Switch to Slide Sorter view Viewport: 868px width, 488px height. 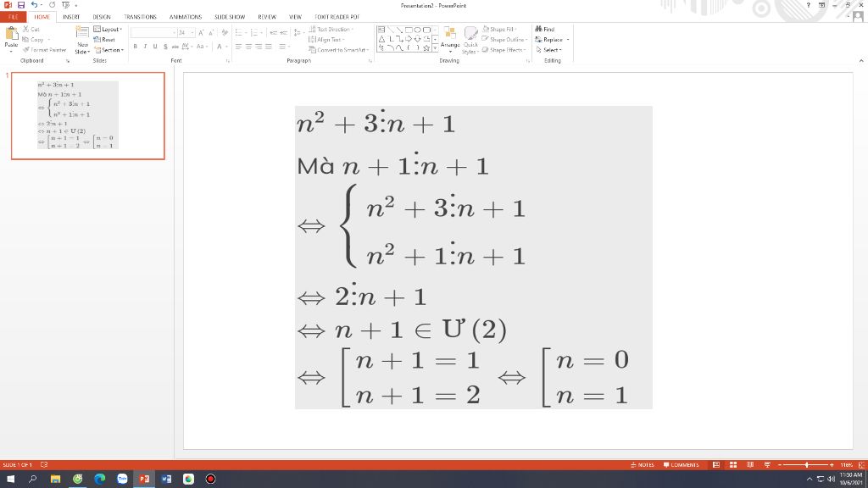733,465
